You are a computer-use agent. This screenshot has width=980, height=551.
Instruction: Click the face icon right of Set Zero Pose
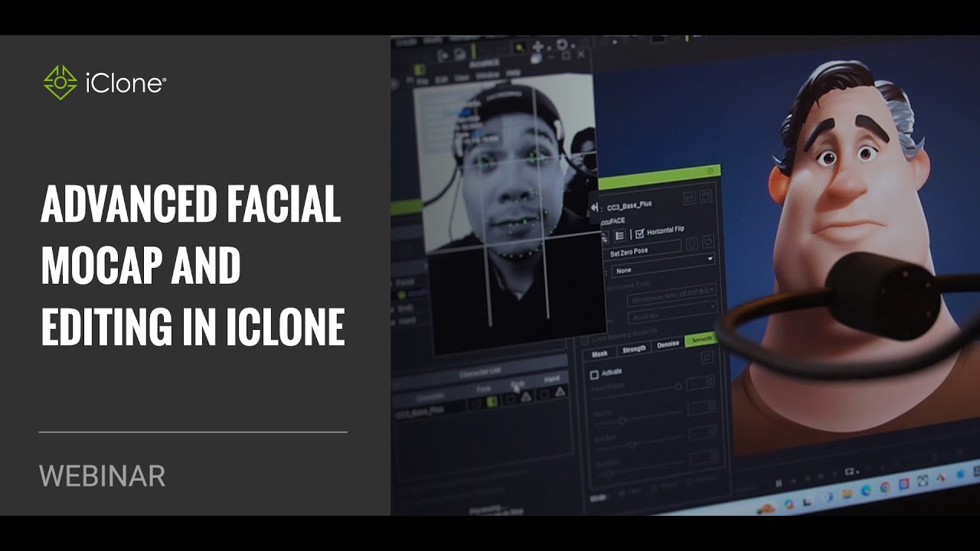691,243
